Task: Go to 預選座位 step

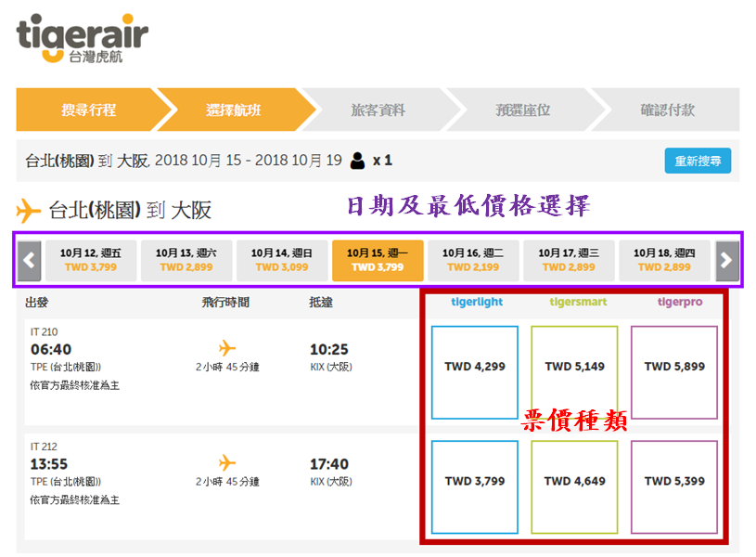Action: [x=522, y=110]
